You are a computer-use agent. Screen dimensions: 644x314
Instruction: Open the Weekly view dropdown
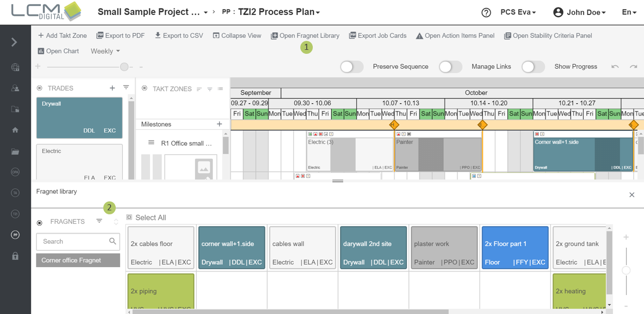(105, 51)
